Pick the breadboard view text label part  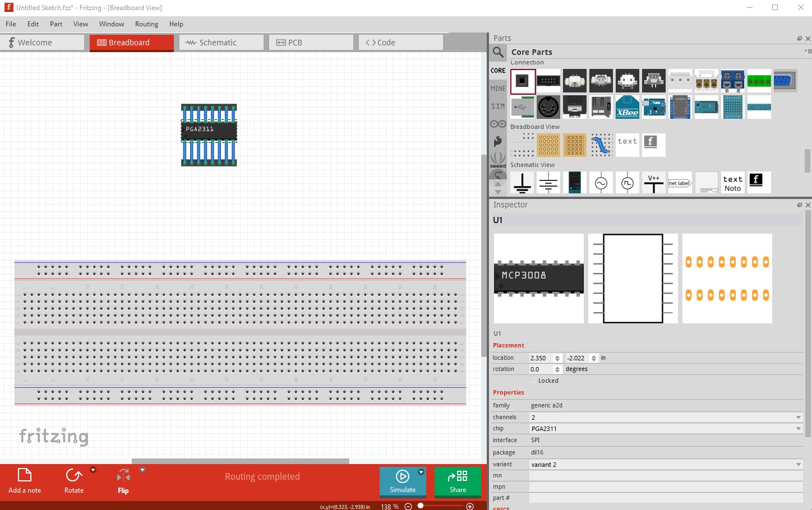tap(628, 145)
